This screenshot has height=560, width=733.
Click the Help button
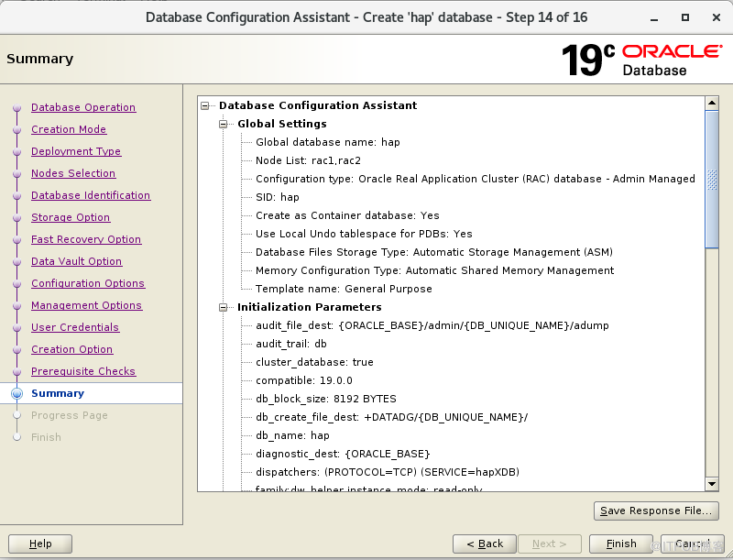coord(40,544)
